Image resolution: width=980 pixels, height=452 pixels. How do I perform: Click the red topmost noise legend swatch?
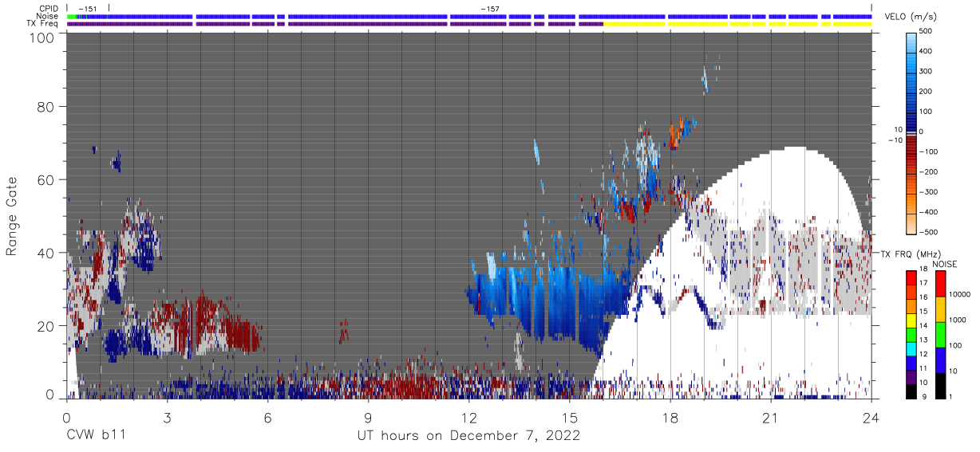pos(941,284)
